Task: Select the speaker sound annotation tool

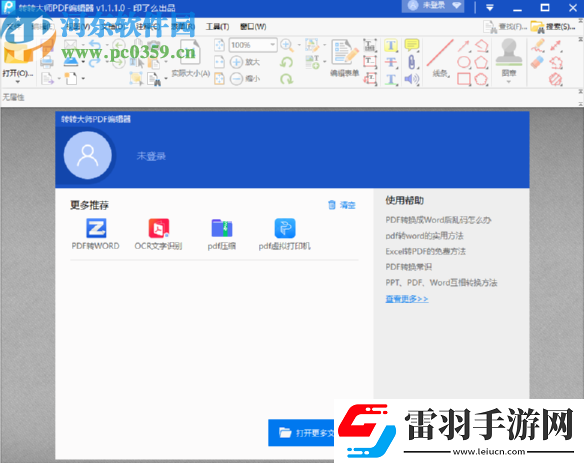Action: tap(412, 79)
